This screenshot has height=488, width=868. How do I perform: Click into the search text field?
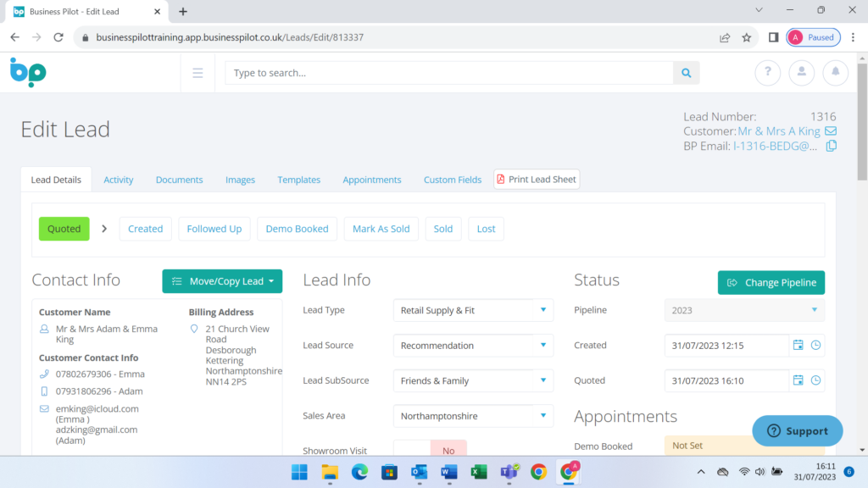[x=449, y=73]
